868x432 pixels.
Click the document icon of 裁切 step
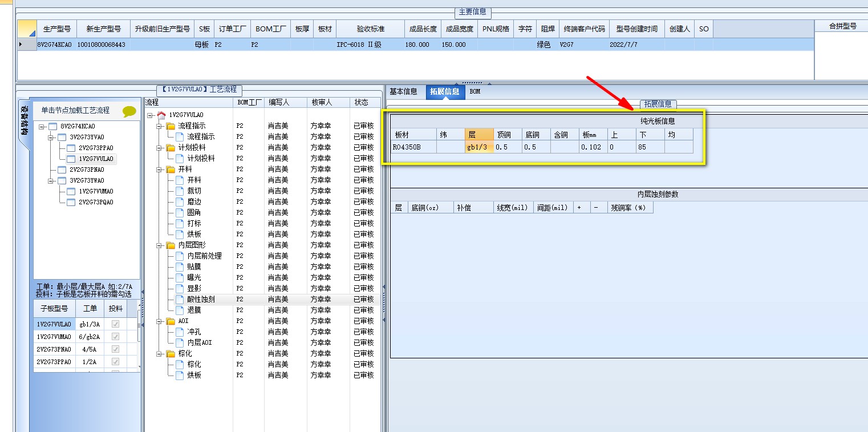180,191
